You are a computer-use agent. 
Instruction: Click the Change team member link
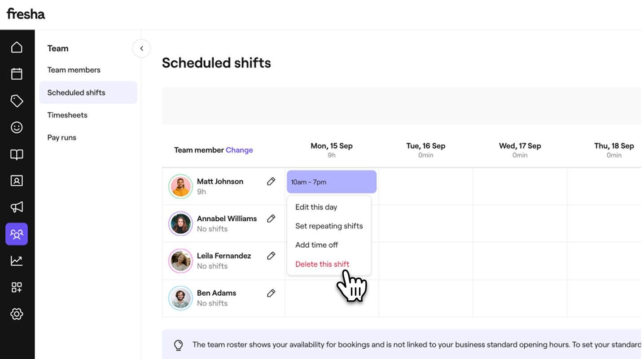click(239, 150)
